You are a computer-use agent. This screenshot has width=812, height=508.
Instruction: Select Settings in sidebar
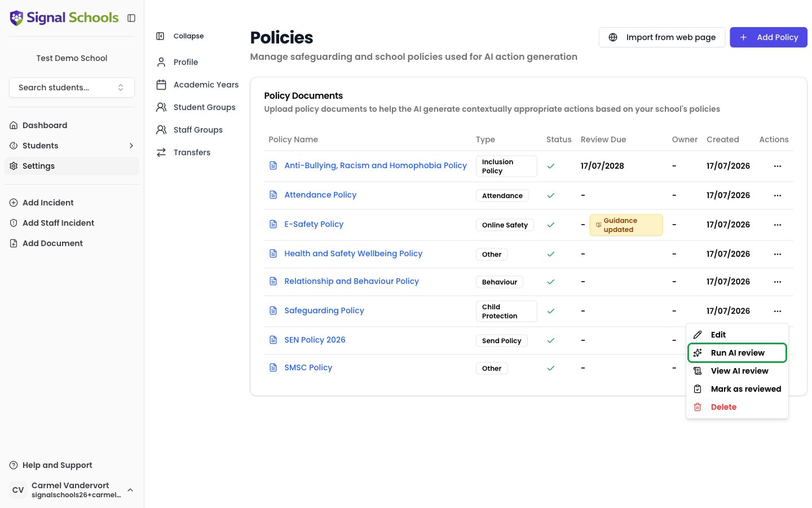[72, 166]
